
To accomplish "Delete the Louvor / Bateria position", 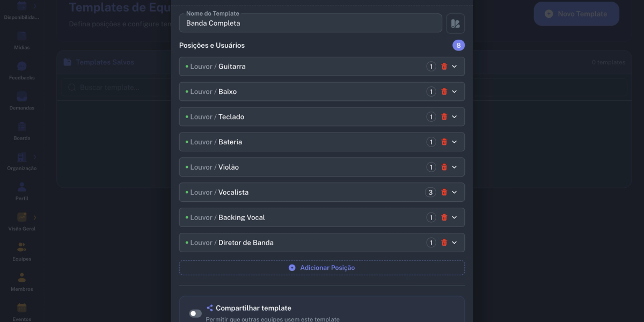I will 444,142.
